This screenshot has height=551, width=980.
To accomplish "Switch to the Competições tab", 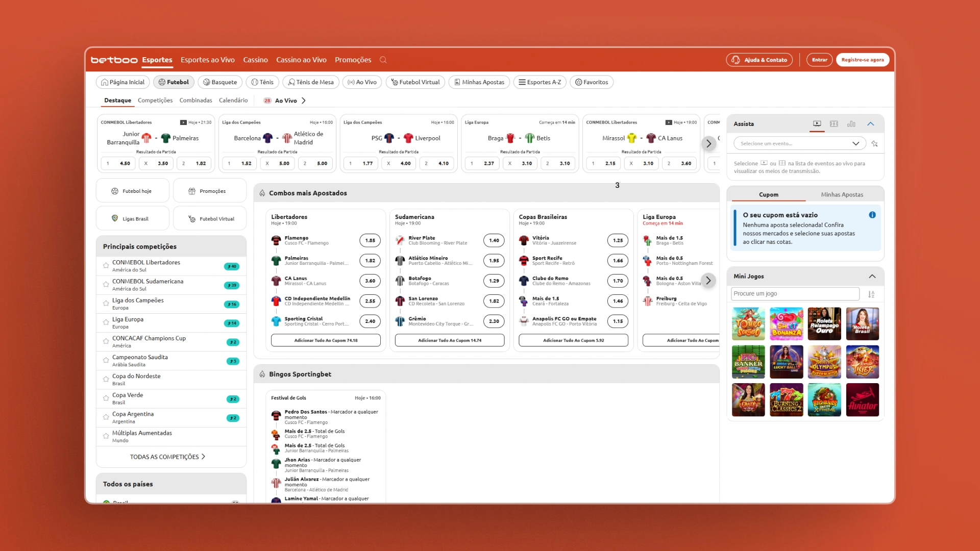I will click(x=155, y=101).
